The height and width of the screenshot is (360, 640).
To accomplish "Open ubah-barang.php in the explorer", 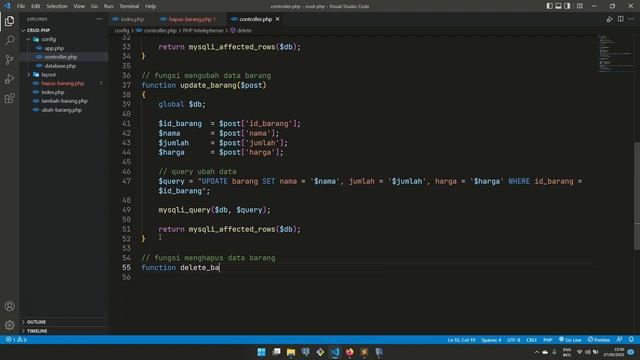I will pyautogui.click(x=61, y=110).
